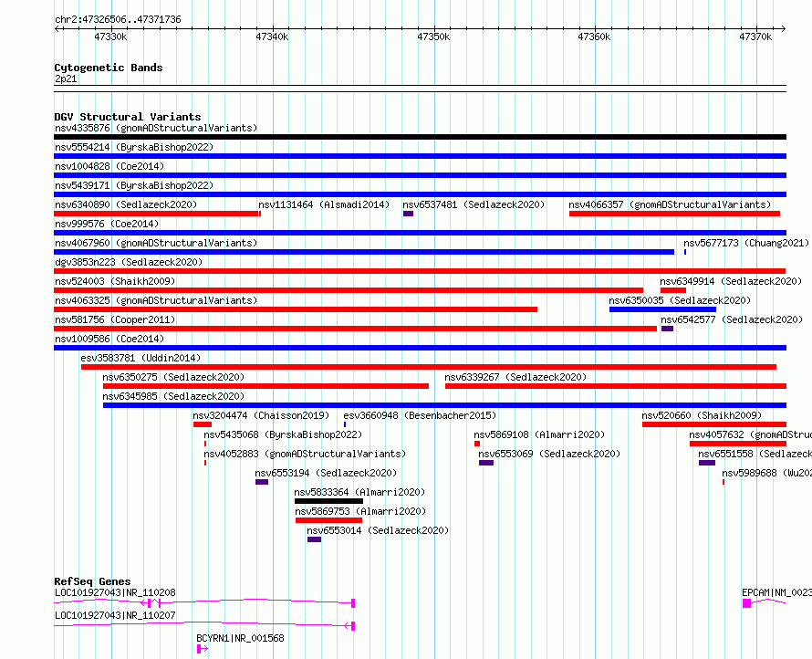
Task: Open nsv4063325 (gnomADStructuralVariants) label
Action: [156, 300]
